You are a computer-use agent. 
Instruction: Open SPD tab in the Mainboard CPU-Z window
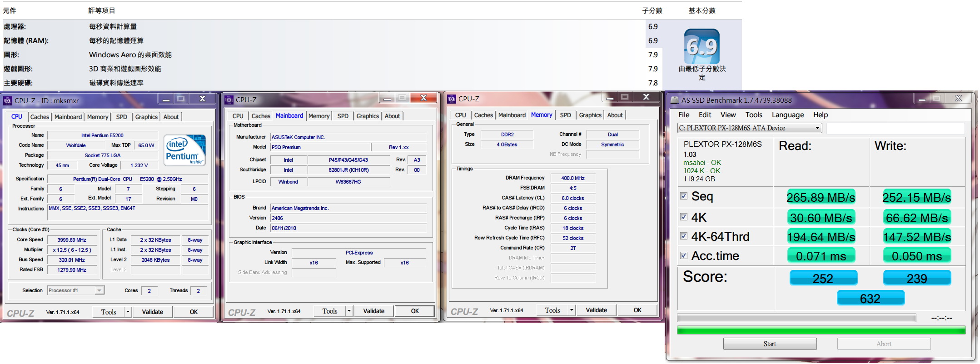(343, 116)
